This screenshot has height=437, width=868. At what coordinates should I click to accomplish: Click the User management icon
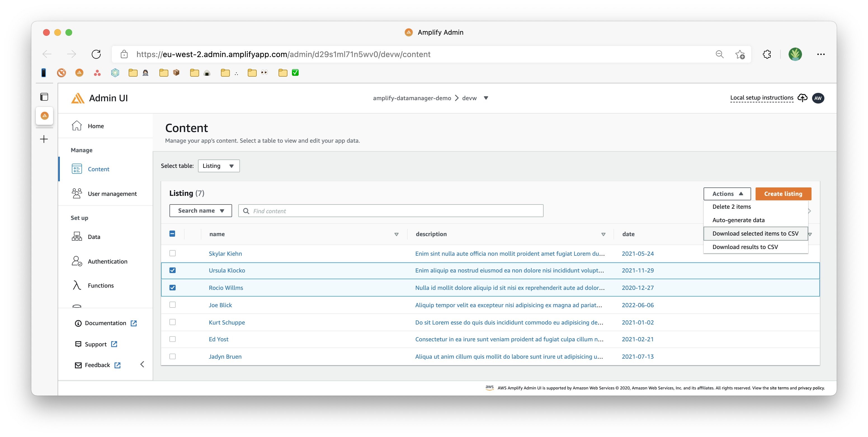(x=76, y=193)
